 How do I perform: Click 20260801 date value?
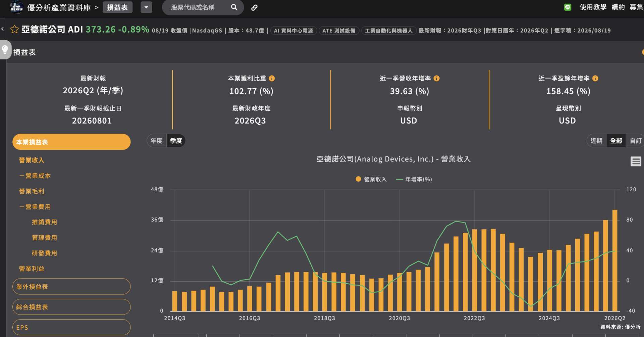pos(92,121)
